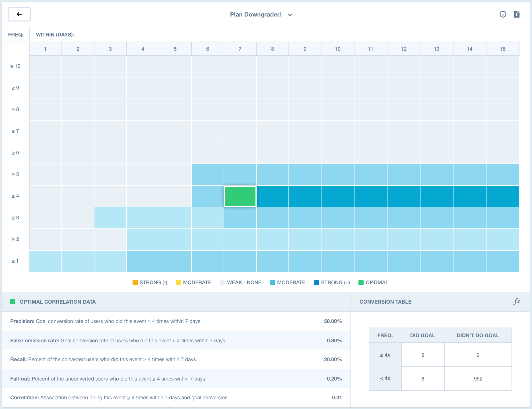The width and height of the screenshot is (532, 409).
Task: Click the STRONG (-) orange legend swatch
Action: (x=135, y=282)
